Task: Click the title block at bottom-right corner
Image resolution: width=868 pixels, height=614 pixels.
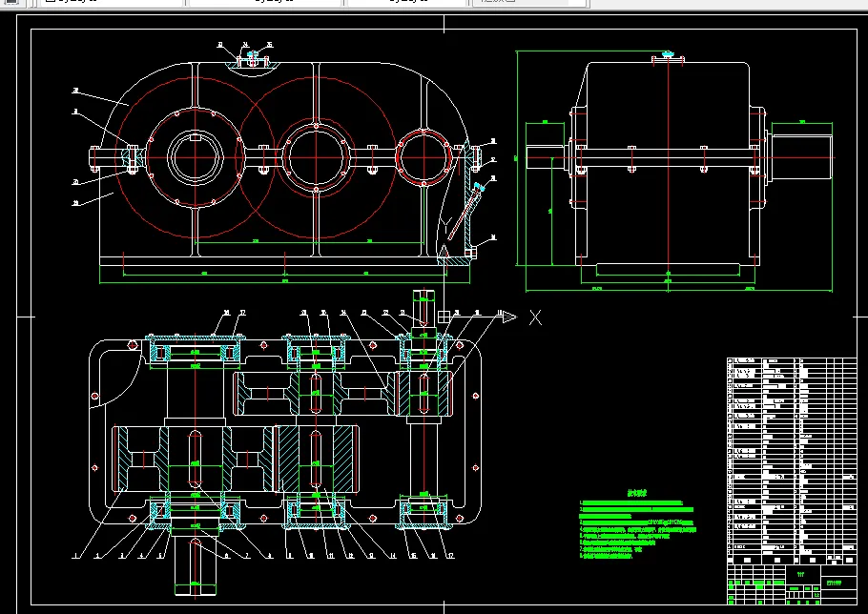Action: [792, 584]
